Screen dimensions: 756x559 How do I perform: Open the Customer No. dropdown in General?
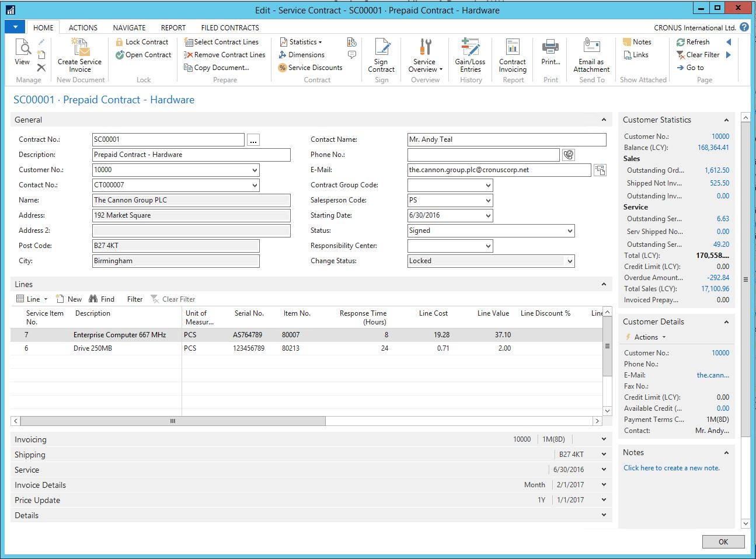(x=255, y=170)
